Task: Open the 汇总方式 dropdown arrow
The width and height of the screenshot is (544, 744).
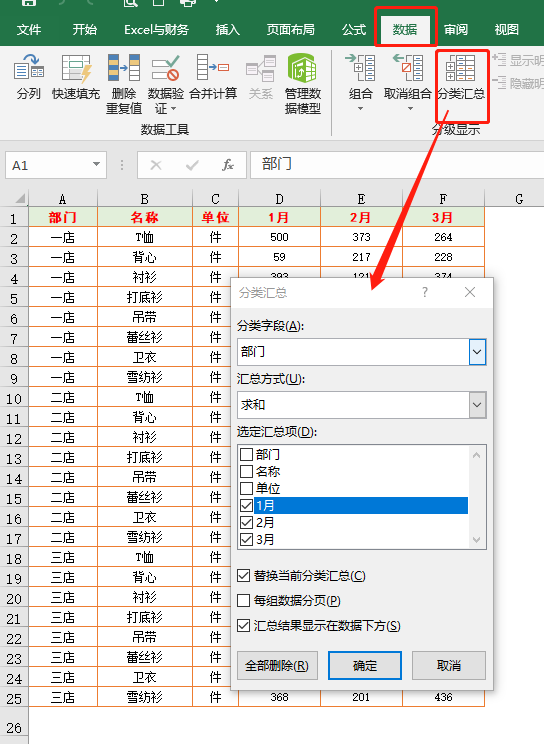Action: click(477, 405)
